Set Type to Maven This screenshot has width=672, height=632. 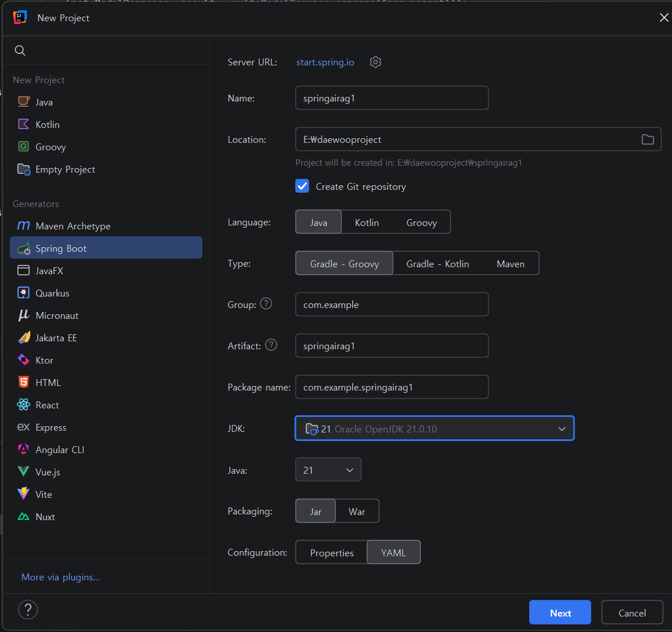[x=510, y=263]
